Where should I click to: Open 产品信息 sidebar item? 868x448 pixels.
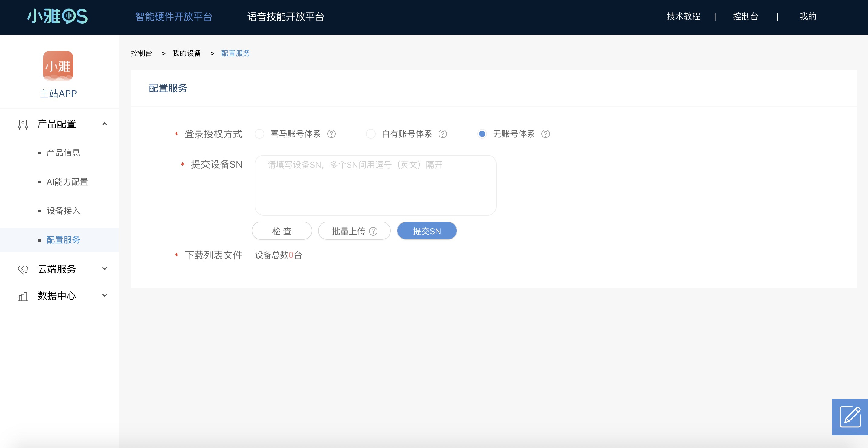point(63,153)
